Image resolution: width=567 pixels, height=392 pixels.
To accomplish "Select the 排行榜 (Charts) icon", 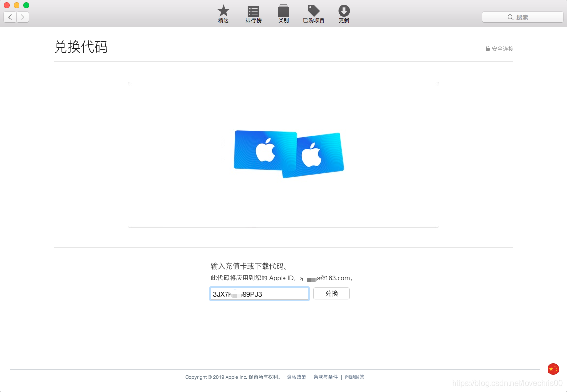I will click(x=253, y=14).
